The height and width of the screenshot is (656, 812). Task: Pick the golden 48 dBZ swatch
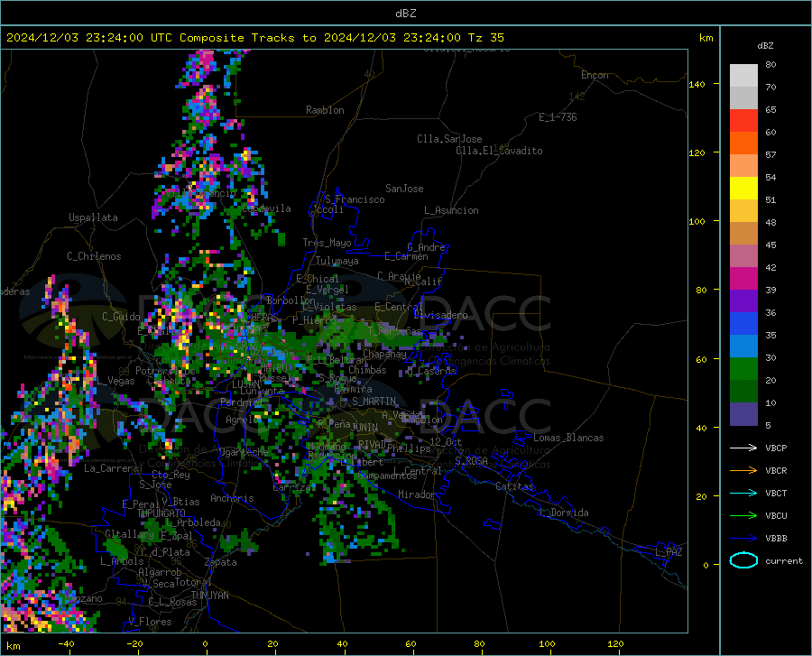pos(743,211)
